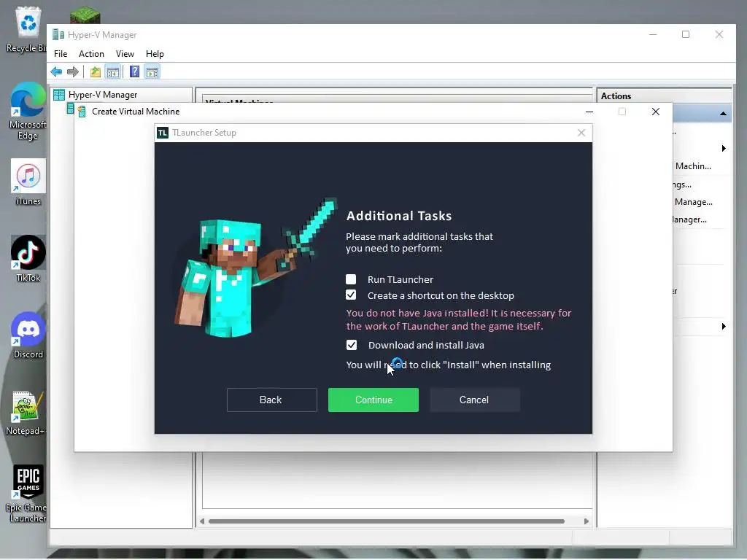747x560 pixels.
Task: Close the TLauncher Setup dialog
Action: click(x=581, y=133)
